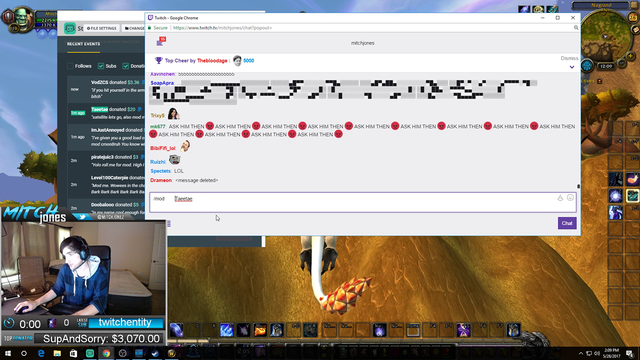Switch to Recent Events tab
The image size is (640, 360).
[x=84, y=44]
